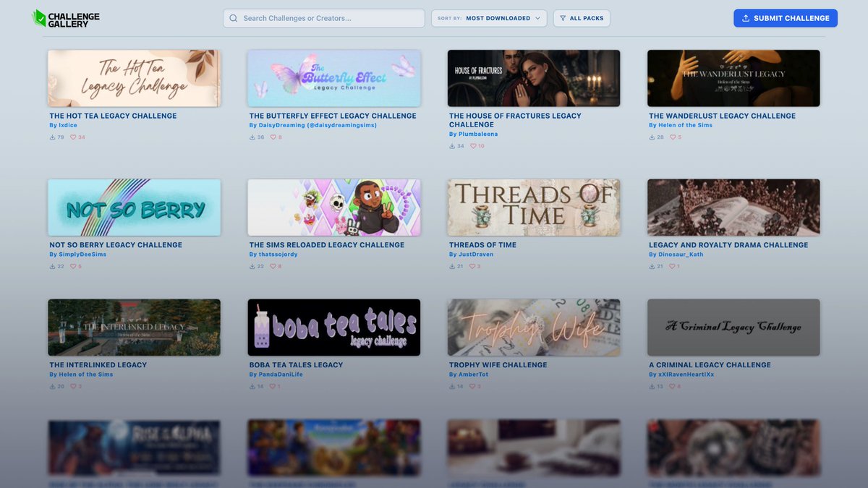The height and width of the screenshot is (488, 868).
Task: Like The Wanderlust Legacy Challenge heart
Action: pyautogui.click(x=672, y=137)
